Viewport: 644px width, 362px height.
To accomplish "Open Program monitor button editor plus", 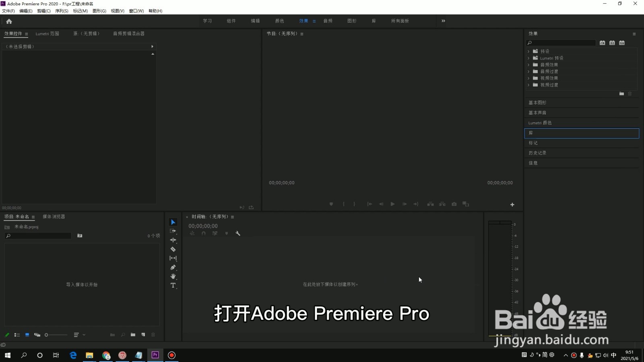I will (x=512, y=205).
